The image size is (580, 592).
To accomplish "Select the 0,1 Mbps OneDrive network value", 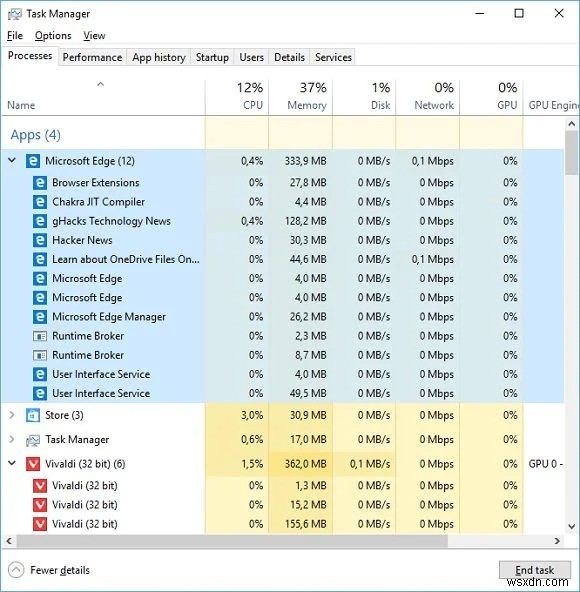I will [x=433, y=259].
